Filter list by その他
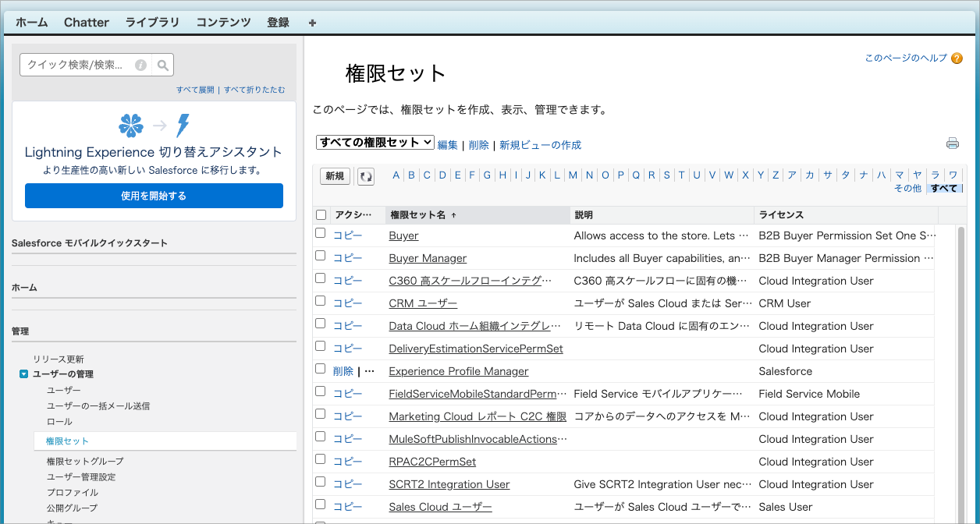The height and width of the screenshot is (524, 980). click(907, 188)
